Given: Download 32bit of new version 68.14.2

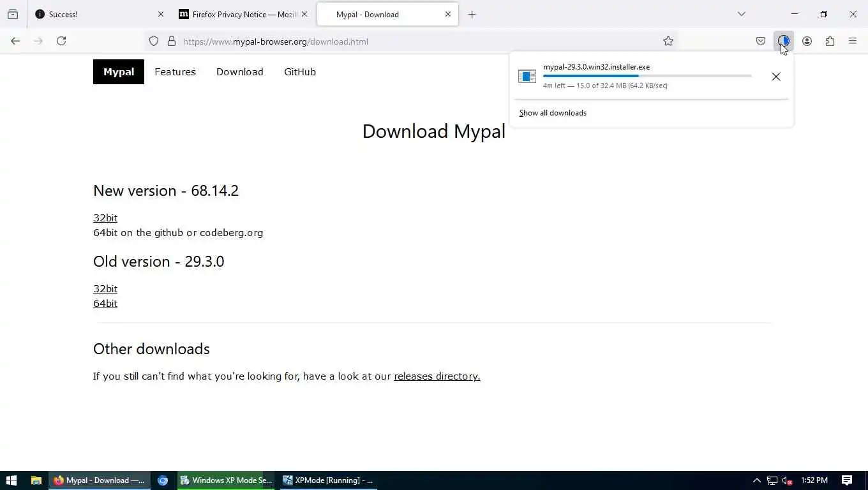Looking at the screenshot, I should click(x=105, y=218).
